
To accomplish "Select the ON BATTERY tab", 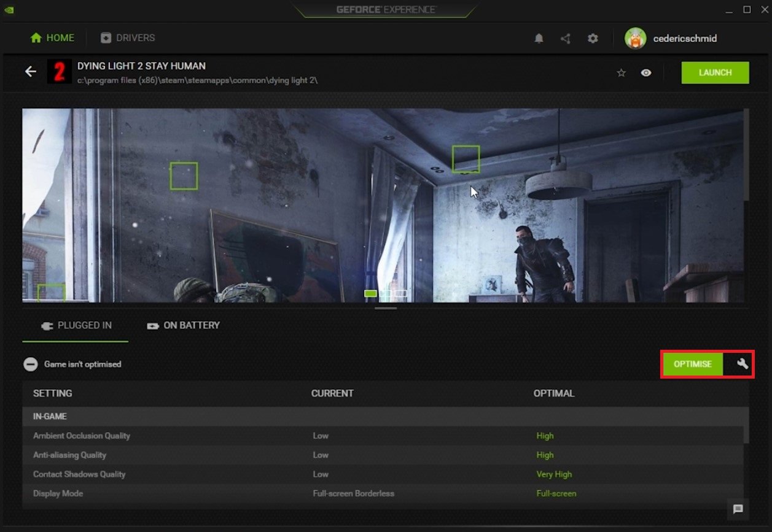I will (183, 325).
